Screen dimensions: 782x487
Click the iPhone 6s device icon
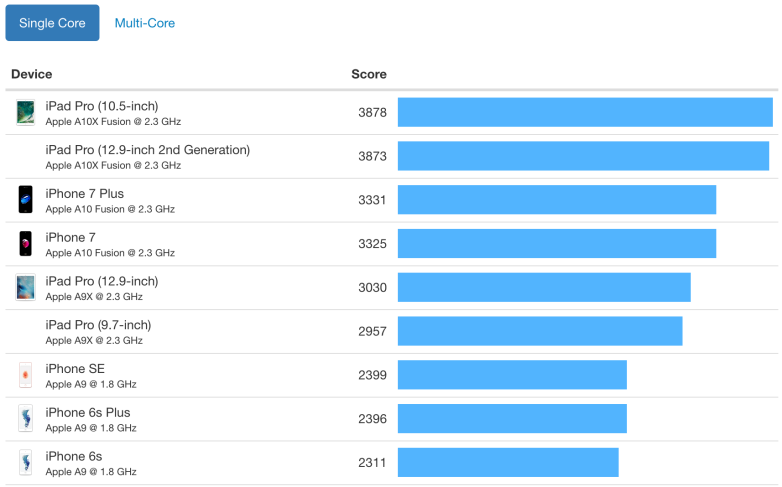pos(25,462)
